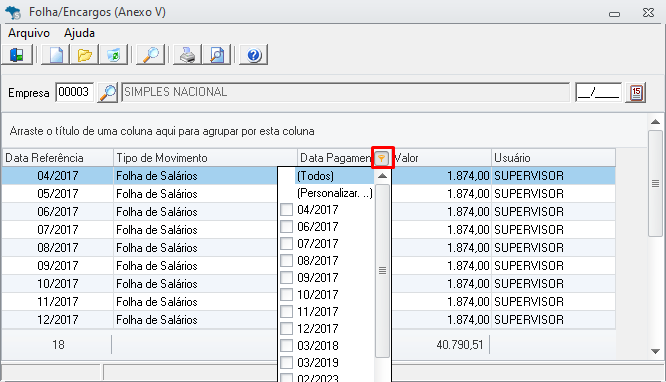Click the record count 18 in footer

(x=58, y=345)
